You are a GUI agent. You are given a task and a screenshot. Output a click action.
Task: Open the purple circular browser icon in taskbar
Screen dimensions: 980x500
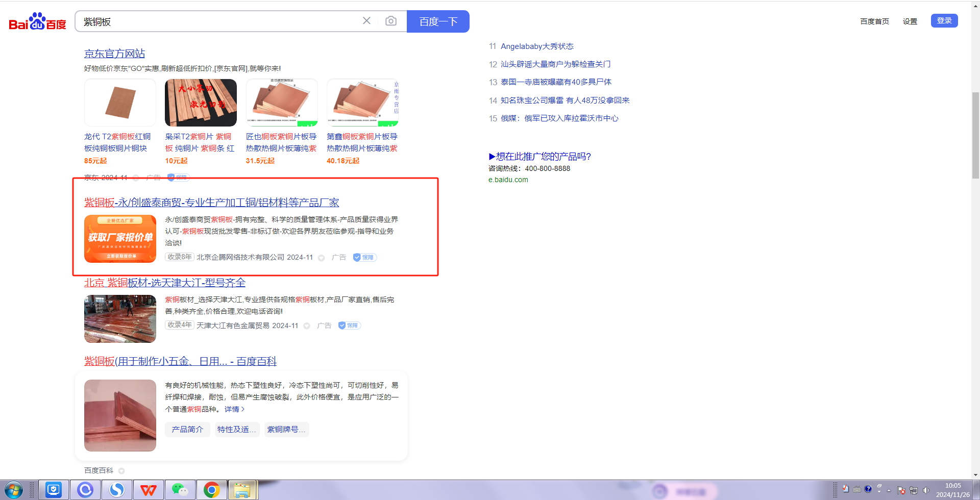pos(85,490)
